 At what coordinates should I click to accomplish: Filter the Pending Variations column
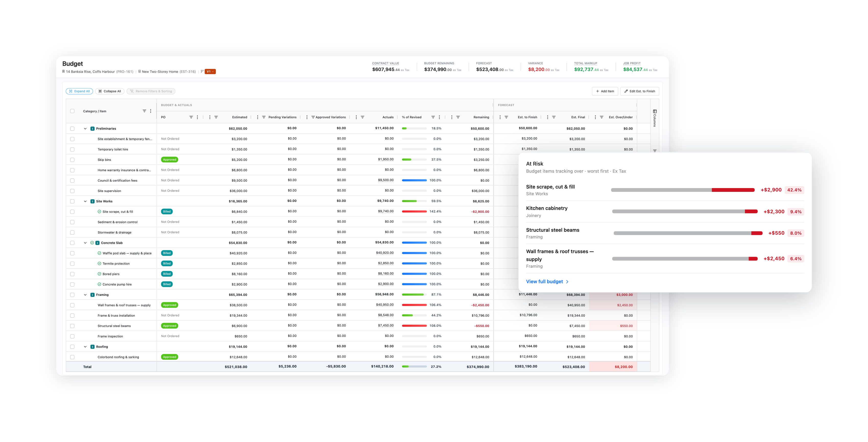pyautogui.click(x=264, y=117)
